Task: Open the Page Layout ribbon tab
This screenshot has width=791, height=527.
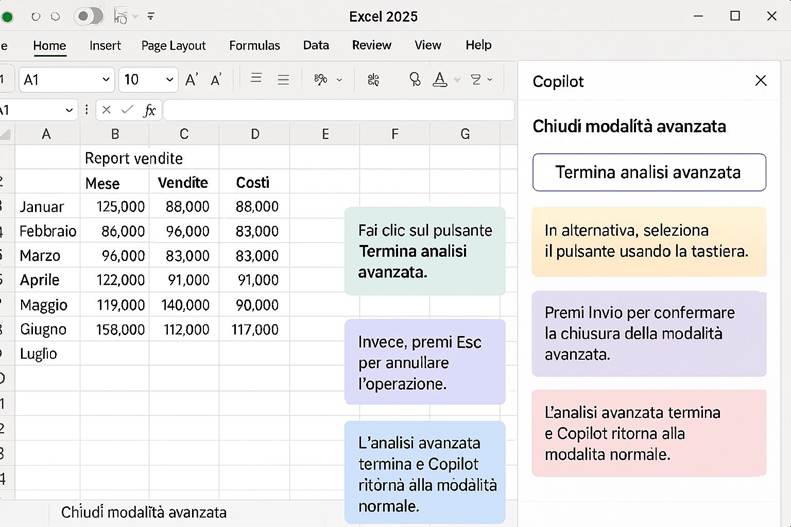Action: pos(174,45)
